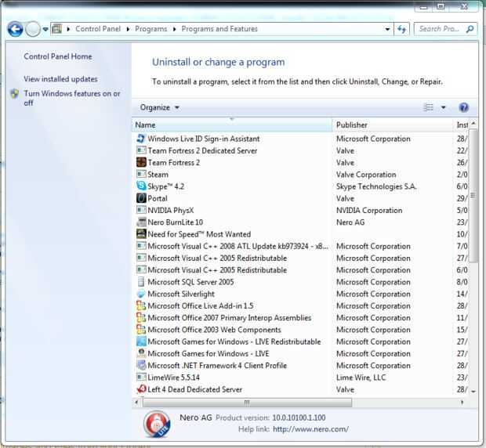Click the blue Help question mark icon
The width and height of the screenshot is (486, 448).
pyautogui.click(x=464, y=107)
